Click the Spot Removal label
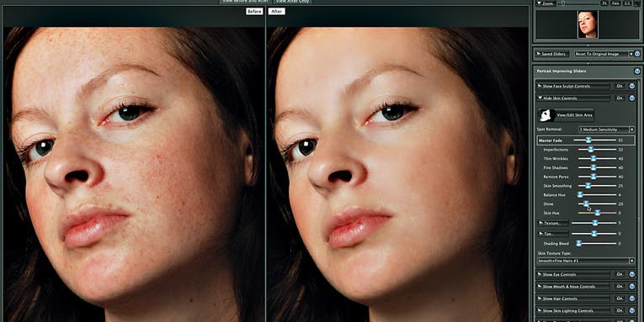 click(x=549, y=129)
